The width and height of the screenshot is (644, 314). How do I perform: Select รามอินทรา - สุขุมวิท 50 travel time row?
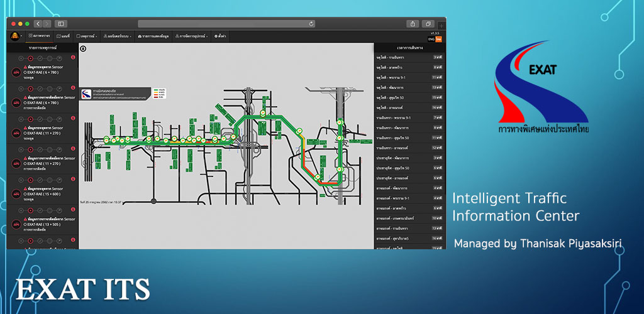(x=409, y=138)
